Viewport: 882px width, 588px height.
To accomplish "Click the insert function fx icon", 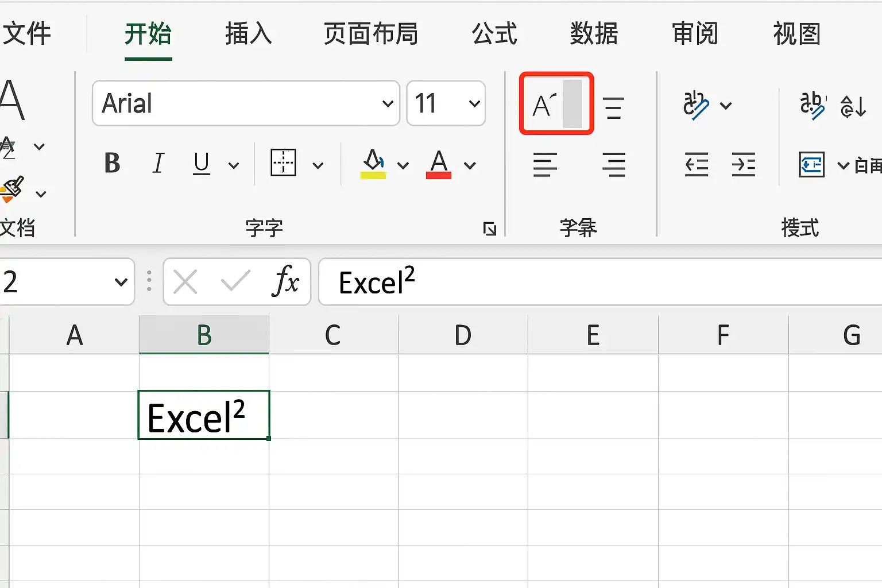I will (285, 281).
